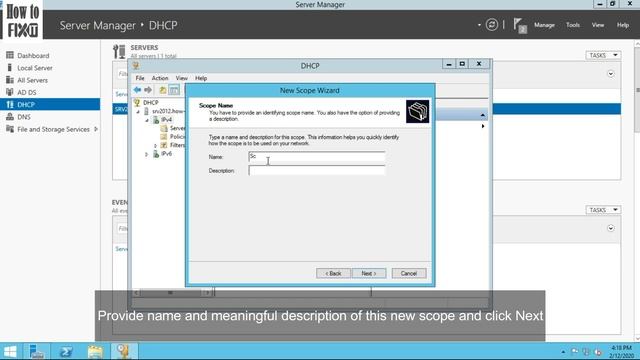Open File menu in DHCP console
Image resolution: width=640 pixels, height=360 pixels.
click(x=140, y=78)
